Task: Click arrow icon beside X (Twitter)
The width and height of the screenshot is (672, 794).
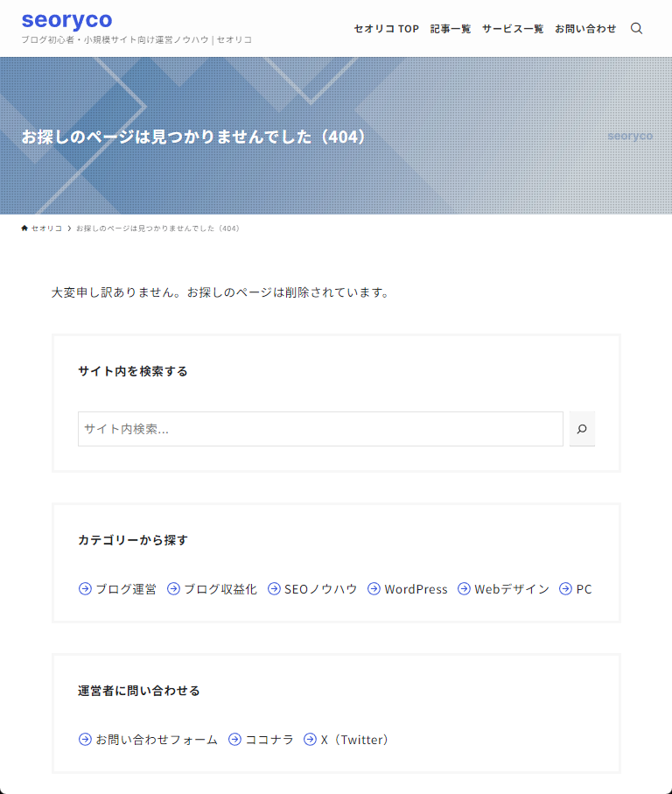Action: [311, 740]
